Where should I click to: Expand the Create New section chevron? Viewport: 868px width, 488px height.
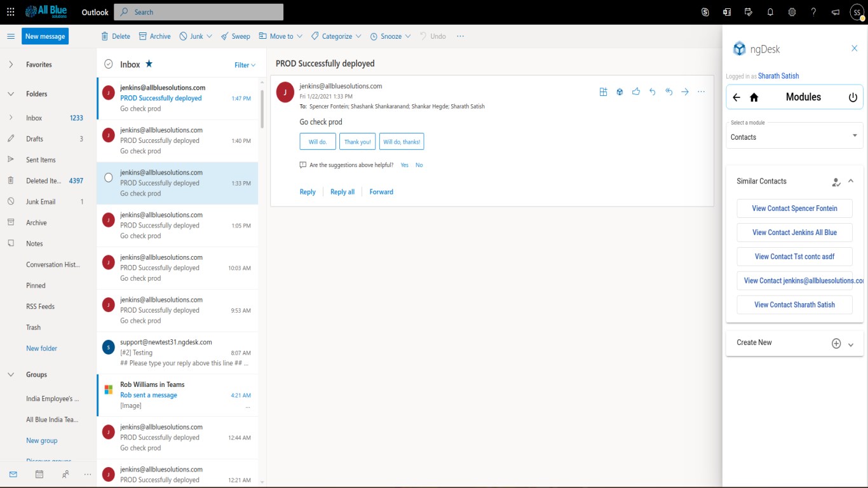[x=851, y=344]
